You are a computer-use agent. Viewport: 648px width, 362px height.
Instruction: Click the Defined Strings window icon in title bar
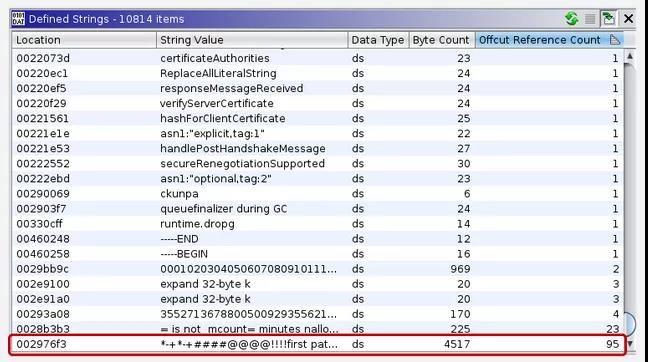pyautogui.click(x=18, y=19)
